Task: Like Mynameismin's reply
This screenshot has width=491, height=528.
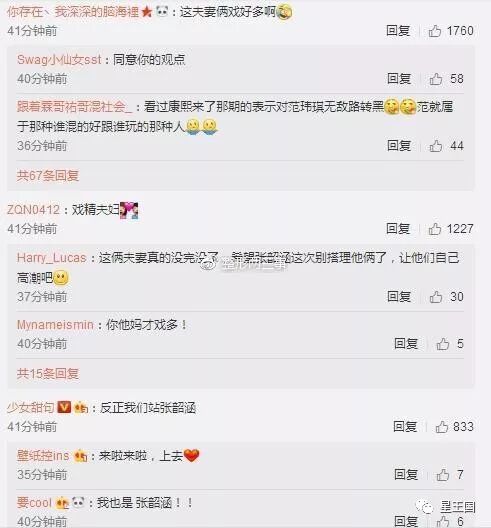Action: 443,344
